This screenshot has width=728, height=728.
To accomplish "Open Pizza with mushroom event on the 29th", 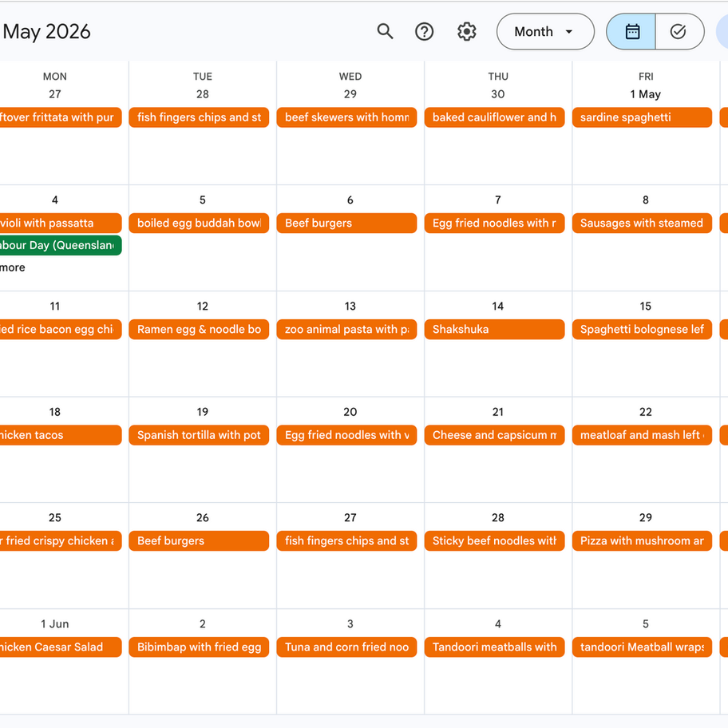I will point(642,541).
